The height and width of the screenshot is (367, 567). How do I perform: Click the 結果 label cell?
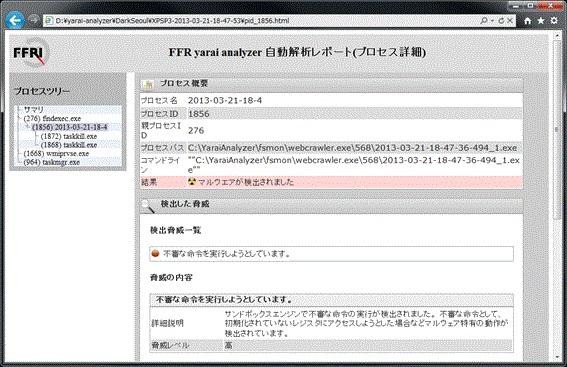149,182
